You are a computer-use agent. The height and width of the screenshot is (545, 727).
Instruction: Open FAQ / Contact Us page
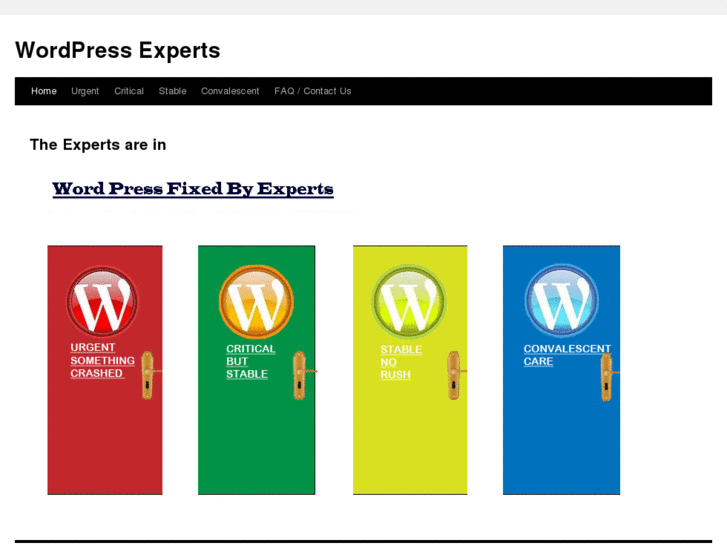tap(312, 91)
